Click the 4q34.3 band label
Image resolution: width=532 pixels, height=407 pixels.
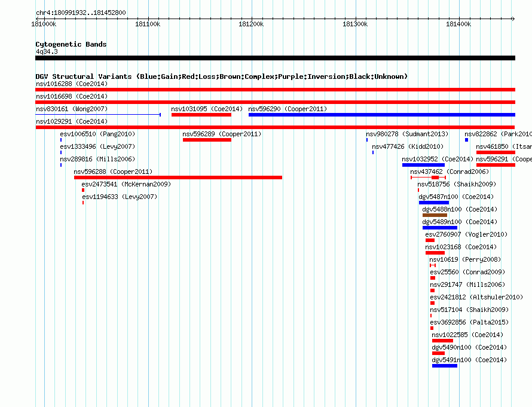(x=47, y=51)
